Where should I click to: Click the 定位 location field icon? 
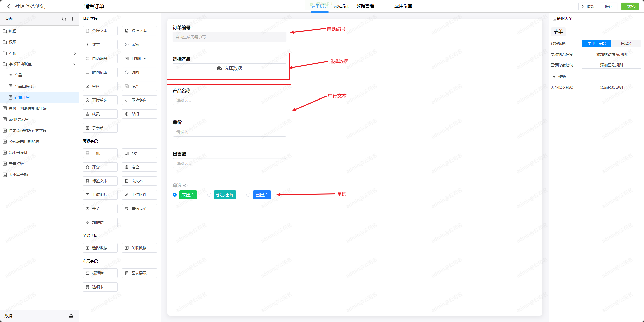tap(127, 167)
